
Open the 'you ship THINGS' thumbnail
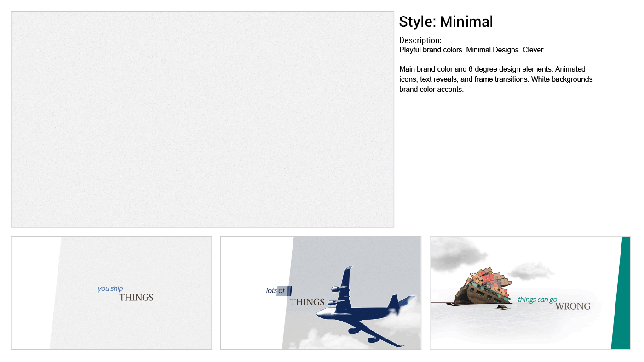coord(111,293)
